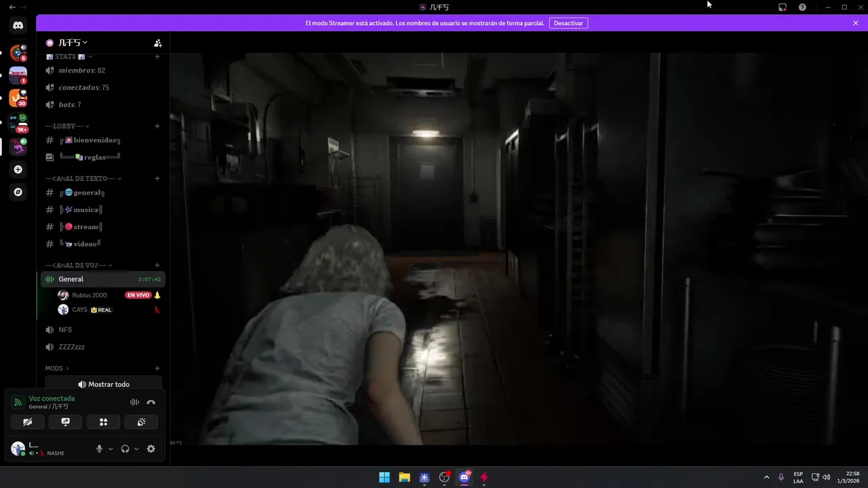
Task: Start an activity
Action: (x=103, y=422)
